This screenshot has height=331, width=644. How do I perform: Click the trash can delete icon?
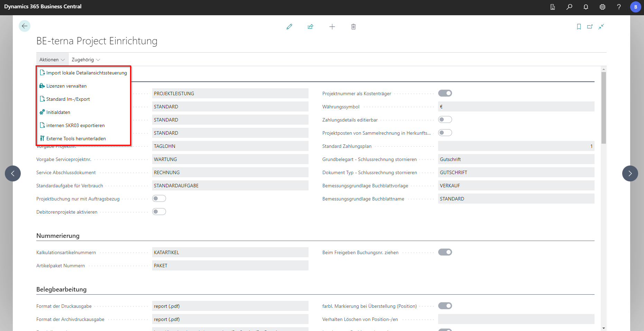tap(353, 27)
